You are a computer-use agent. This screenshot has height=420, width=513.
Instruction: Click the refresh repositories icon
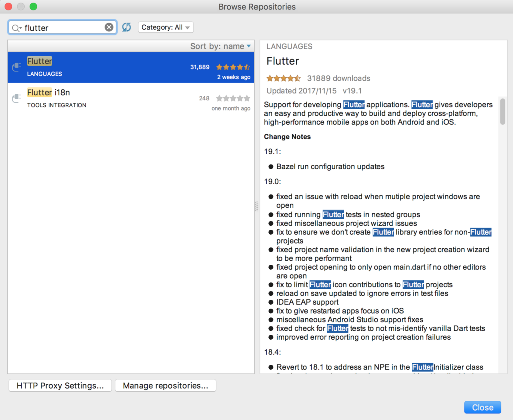(127, 27)
